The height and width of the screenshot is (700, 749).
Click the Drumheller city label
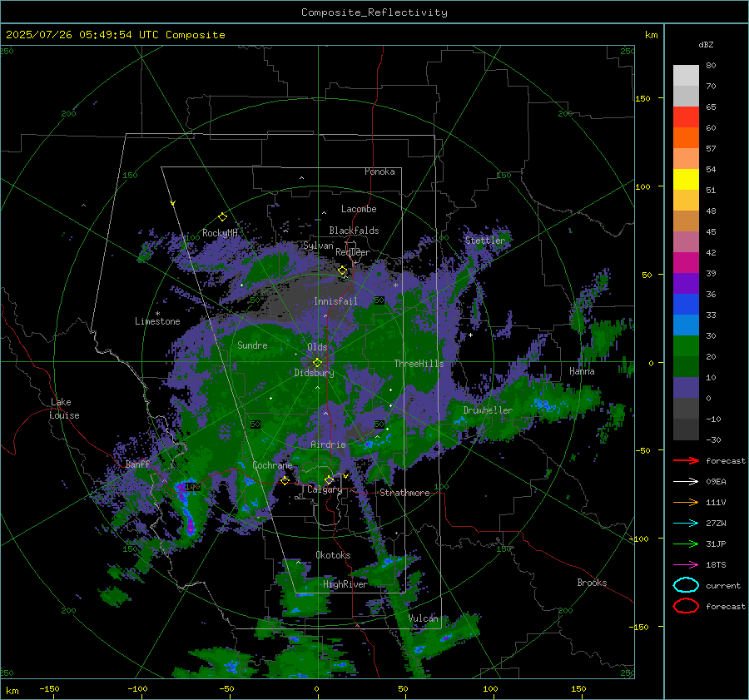point(488,410)
